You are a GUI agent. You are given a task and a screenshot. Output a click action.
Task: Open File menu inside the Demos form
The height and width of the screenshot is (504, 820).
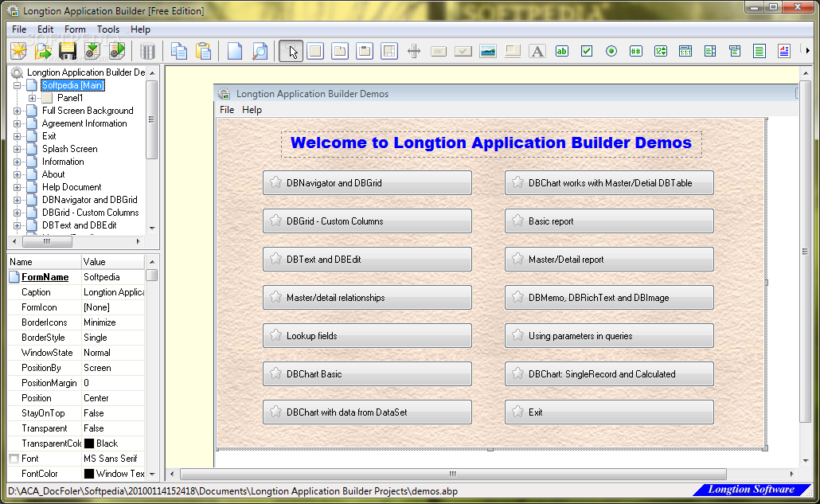click(227, 110)
